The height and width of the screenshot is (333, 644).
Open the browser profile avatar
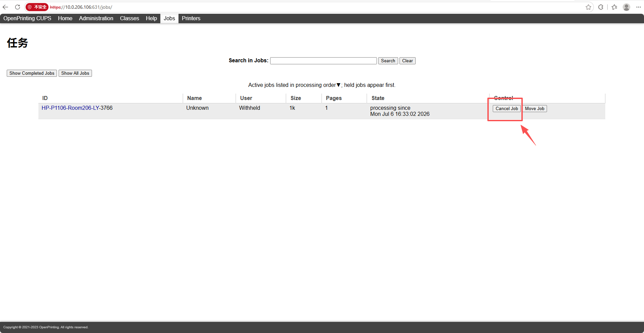coord(626,7)
